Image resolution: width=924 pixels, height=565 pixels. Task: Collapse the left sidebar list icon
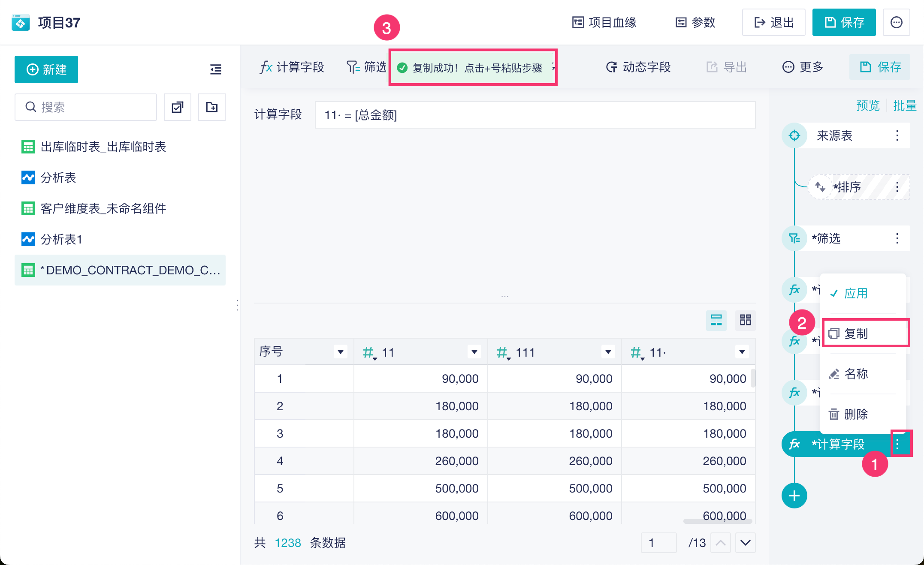tap(215, 69)
